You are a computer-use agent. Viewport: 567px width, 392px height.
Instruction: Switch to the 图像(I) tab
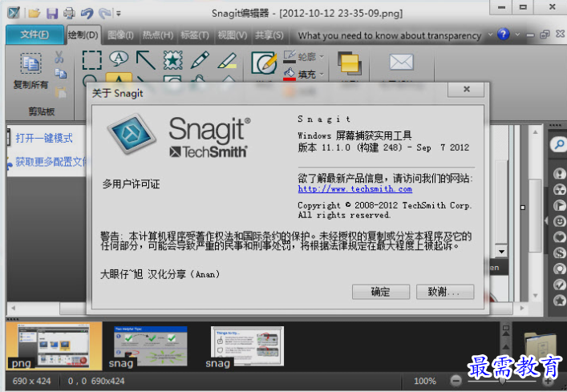coord(120,35)
